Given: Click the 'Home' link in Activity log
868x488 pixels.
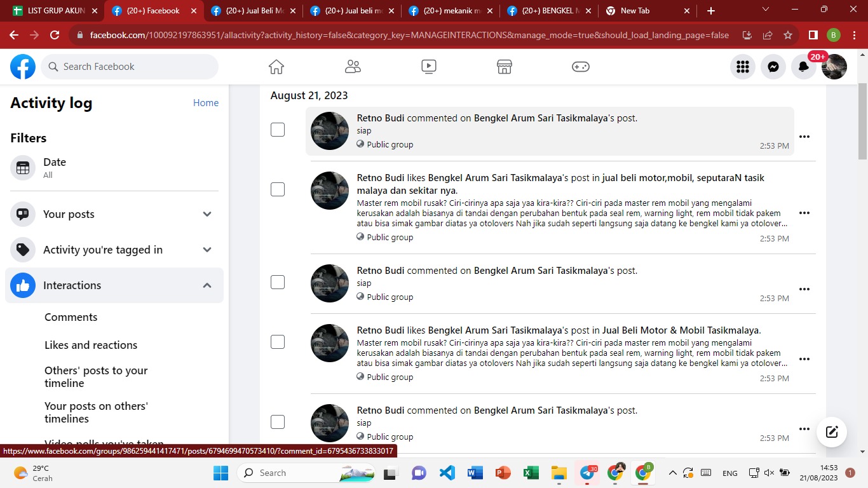Looking at the screenshot, I should (206, 103).
